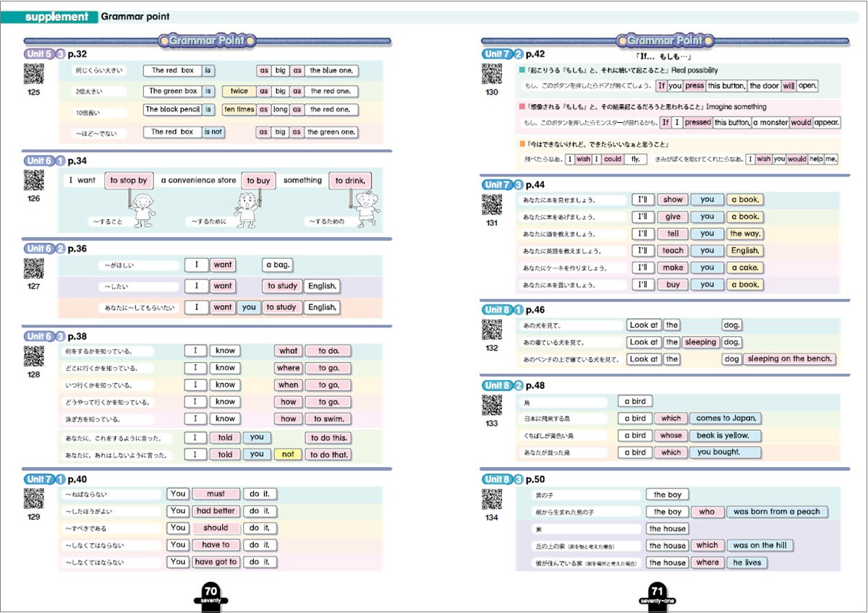Click the 'to stop by' sign card

coord(129,181)
